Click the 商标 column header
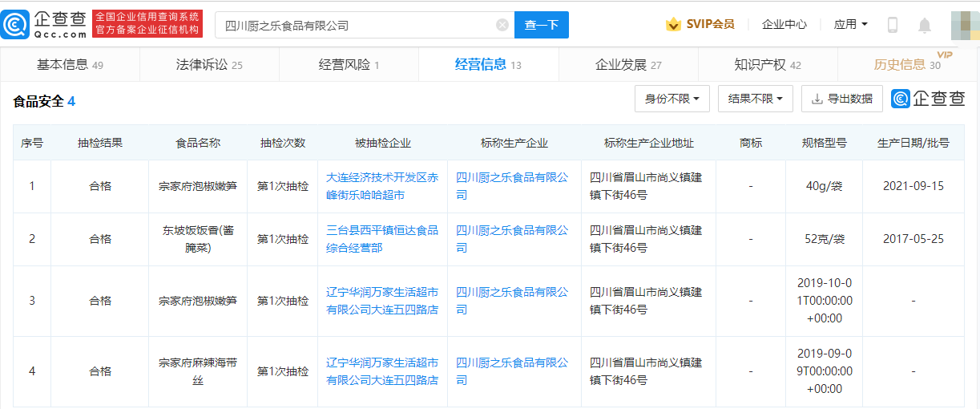This screenshot has width=980, height=409. coord(751,143)
